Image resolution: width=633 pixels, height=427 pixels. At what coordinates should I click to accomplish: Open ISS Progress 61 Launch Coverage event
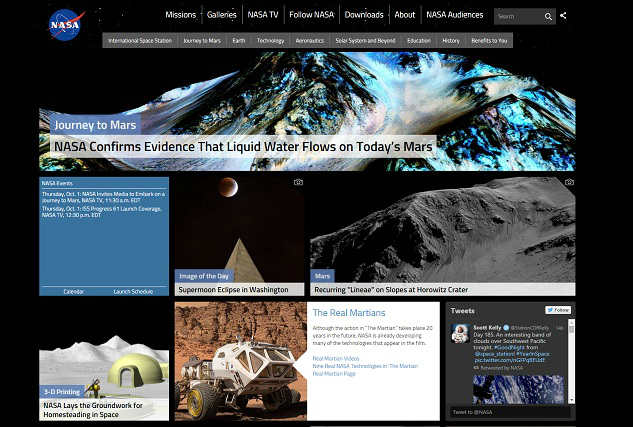(x=102, y=212)
